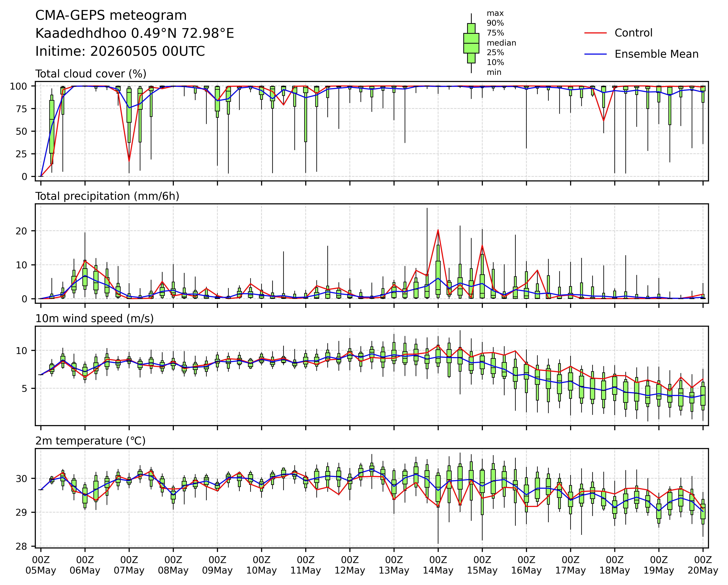Image resolution: width=728 pixels, height=585 pixels.
Task: Select the 'Ensemble Mean' legend label
Action: [x=656, y=54]
